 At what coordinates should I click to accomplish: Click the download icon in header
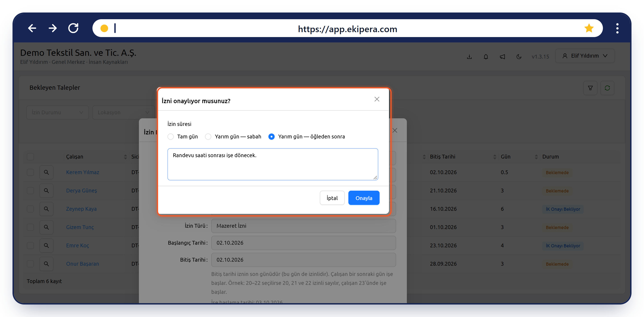point(469,56)
